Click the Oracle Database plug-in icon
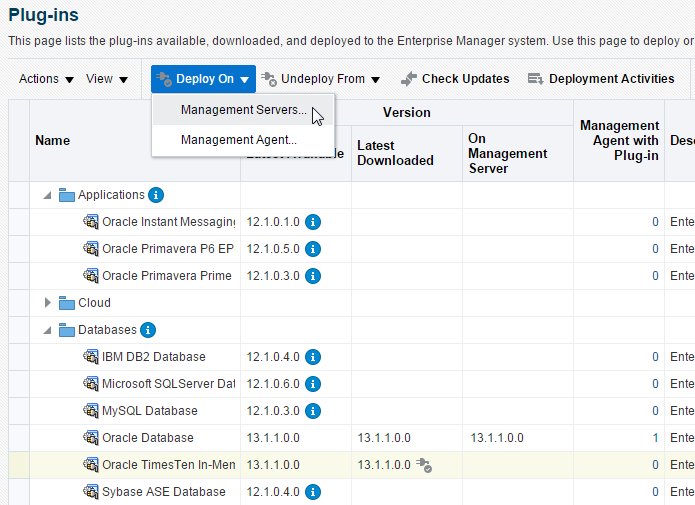The image size is (695, 505). pos(91,438)
